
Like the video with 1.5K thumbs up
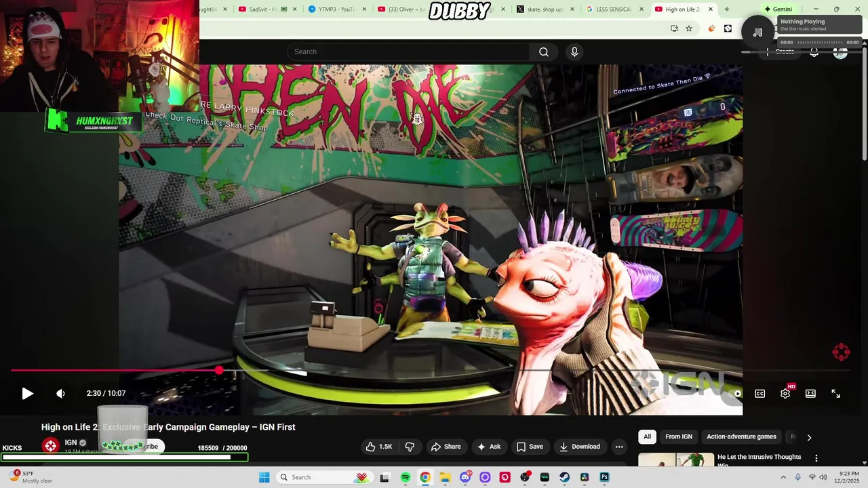[x=378, y=447]
